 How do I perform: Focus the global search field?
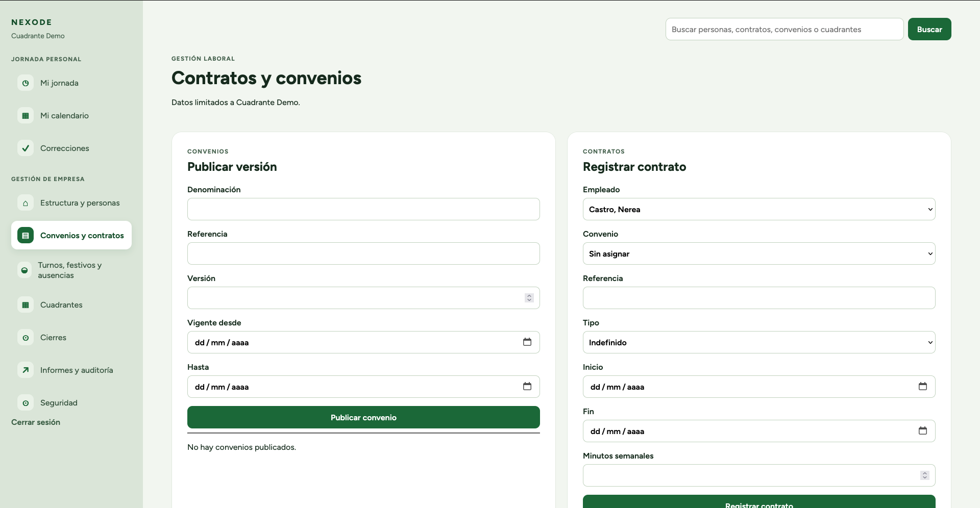point(785,29)
